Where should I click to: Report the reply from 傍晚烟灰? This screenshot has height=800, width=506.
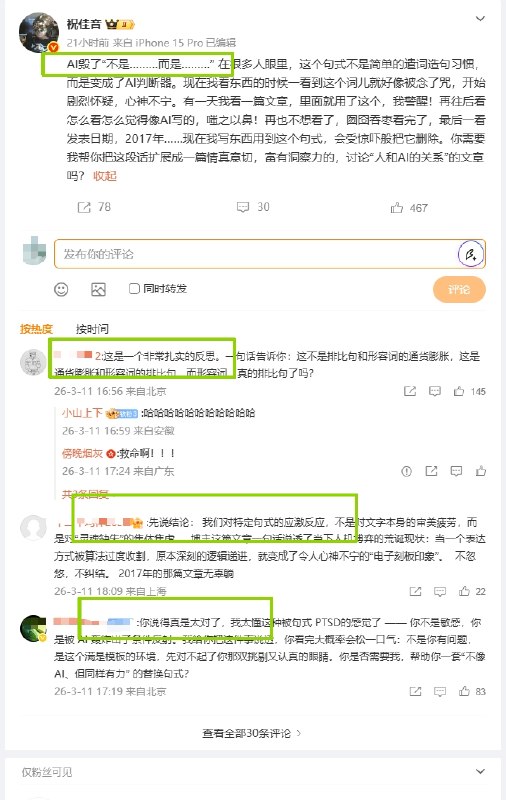point(407,471)
